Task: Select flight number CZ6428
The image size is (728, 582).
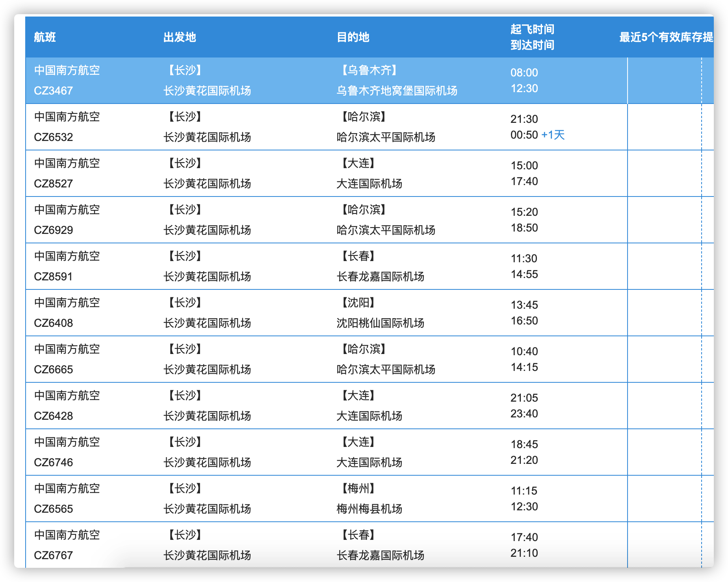Action: click(54, 416)
